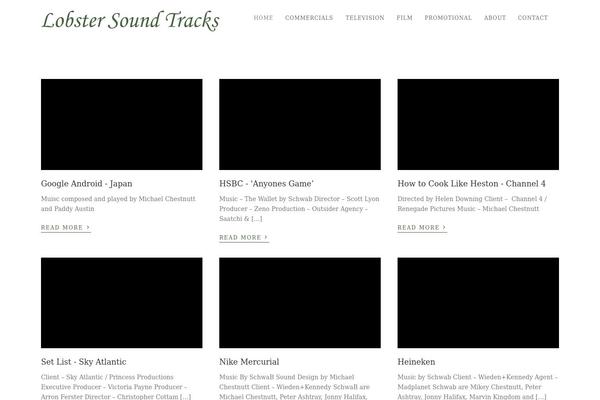600x400 pixels.
Task: Click the Nike Mercurial title
Action: point(249,362)
